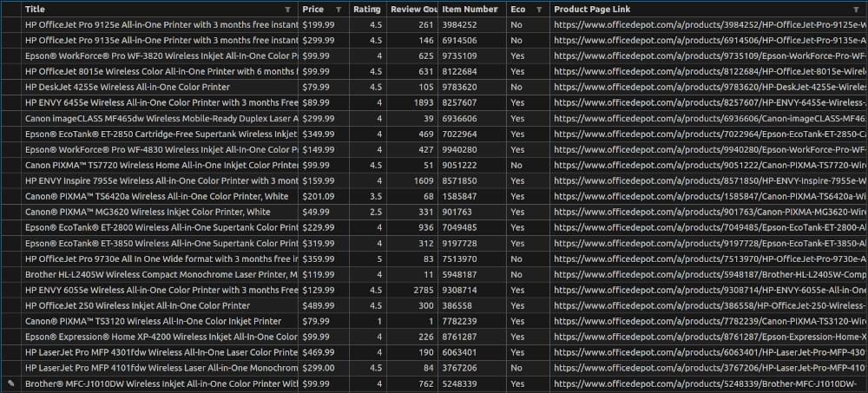The image size is (868, 393).
Task: Select the HP OfficeJet 250 title cell
Action: tap(161, 305)
